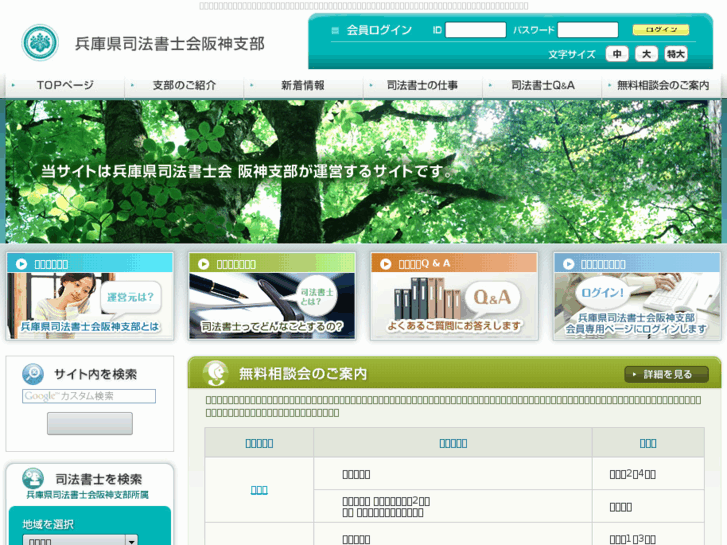Focus the パスワード input field

pos(587,30)
